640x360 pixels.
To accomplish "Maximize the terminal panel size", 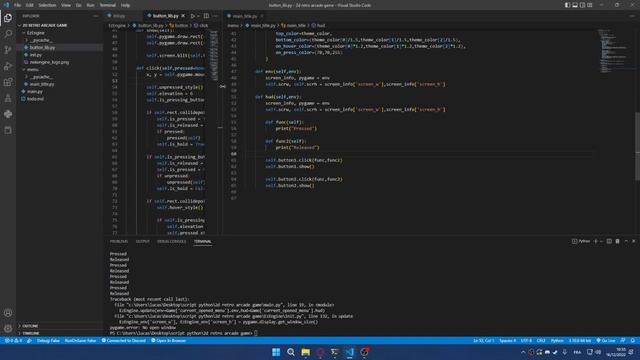I will [626, 241].
